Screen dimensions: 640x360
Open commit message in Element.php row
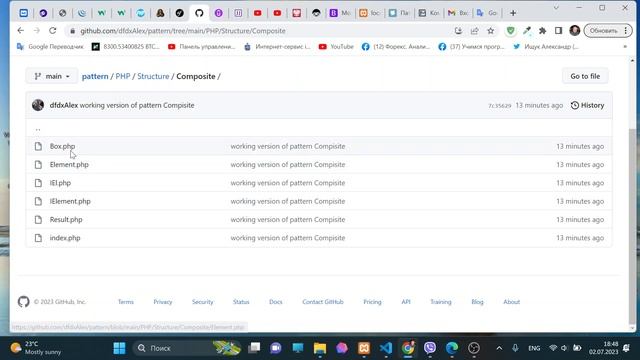click(x=288, y=164)
